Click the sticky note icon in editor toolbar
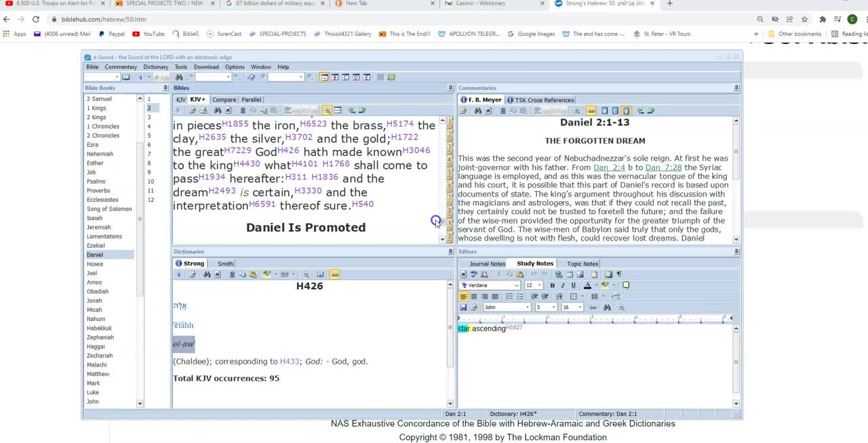The width and height of the screenshot is (868, 443). [x=626, y=285]
